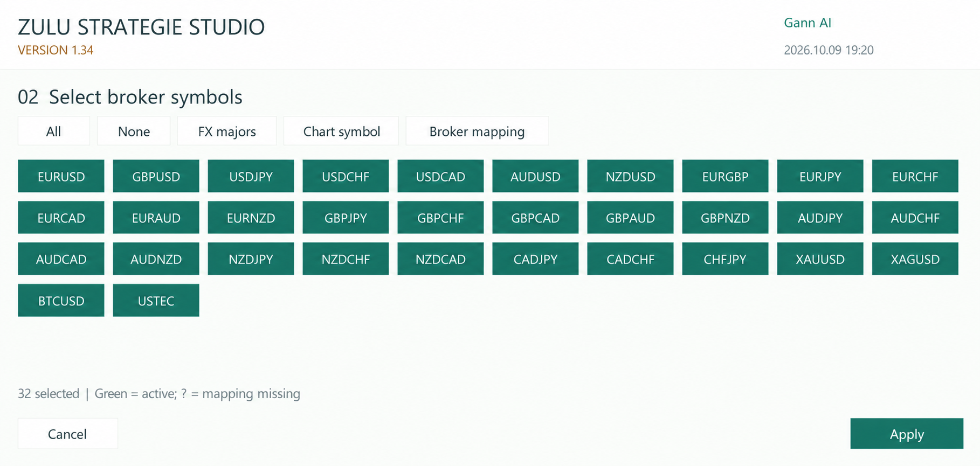Toggle CHFJPY symbol selection
Screen dimensions: 980x466
pos(725,259)
